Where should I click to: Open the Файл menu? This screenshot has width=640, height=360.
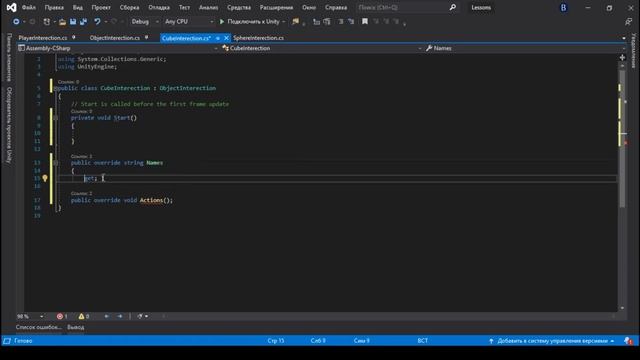(x=29, y=7)
